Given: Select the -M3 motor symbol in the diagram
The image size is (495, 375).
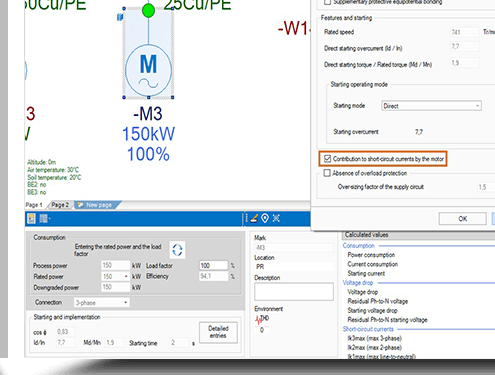Looking at the screenshot, I should click(148, 70).
